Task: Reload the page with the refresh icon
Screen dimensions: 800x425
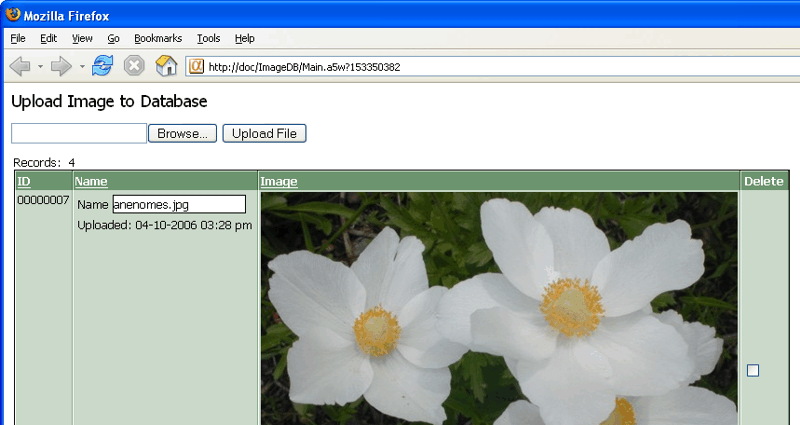Action: [x=103, y=66]
